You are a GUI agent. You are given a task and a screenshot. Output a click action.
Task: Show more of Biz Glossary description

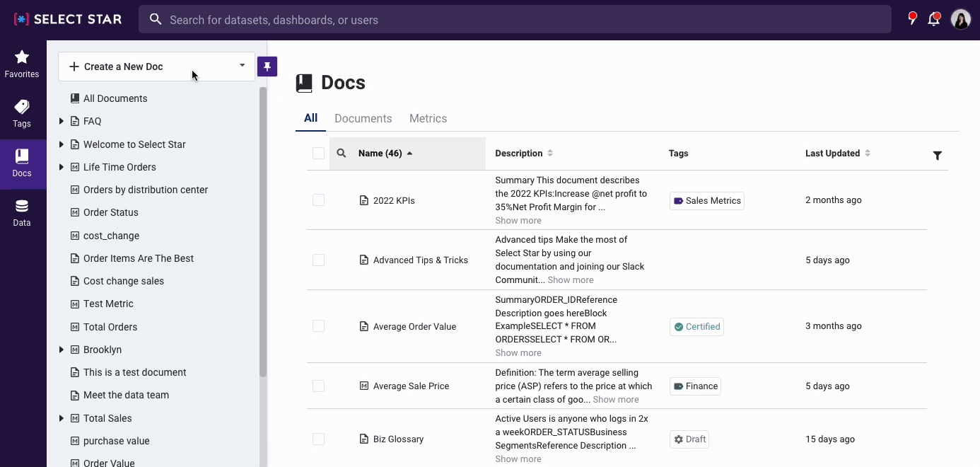coord(518,459)
